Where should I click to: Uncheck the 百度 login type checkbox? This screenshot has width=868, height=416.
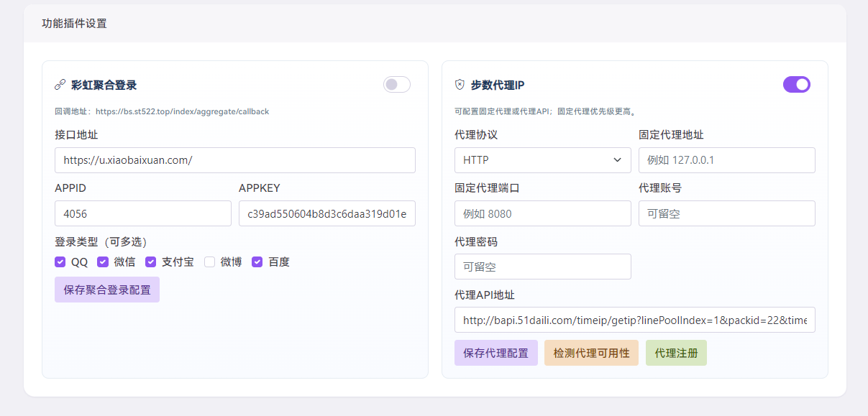pyautogui.click(x=257, y=262)
